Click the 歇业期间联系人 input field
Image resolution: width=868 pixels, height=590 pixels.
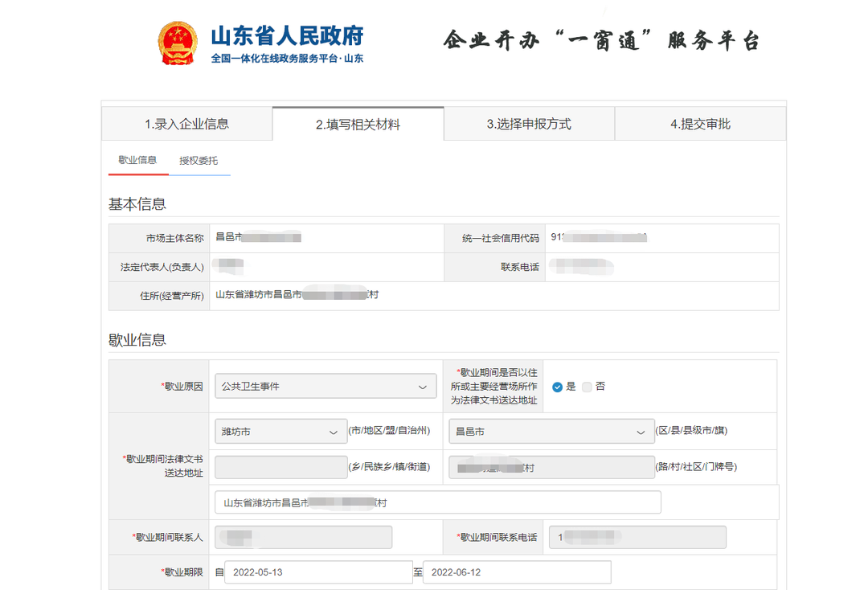(303, 537)
